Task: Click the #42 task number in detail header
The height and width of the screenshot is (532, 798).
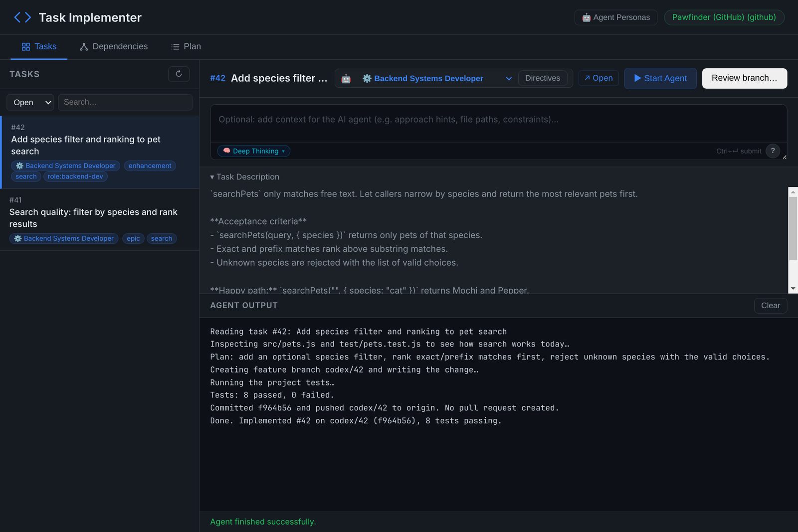Action: point(217,78)
